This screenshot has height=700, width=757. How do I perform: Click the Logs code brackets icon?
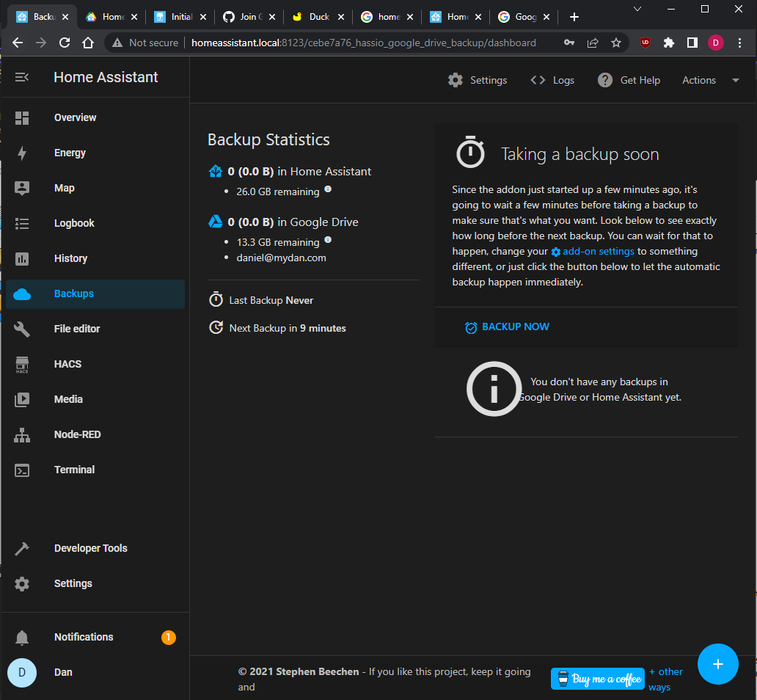[x=538, y=80]
